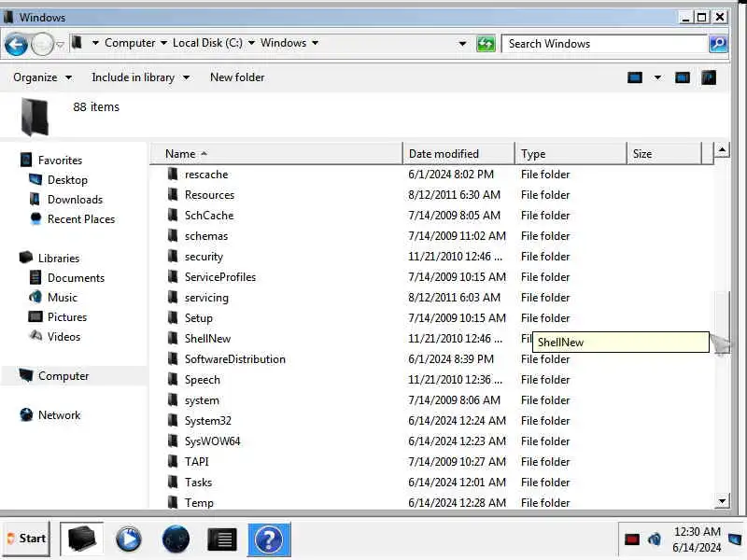Image resolution: width=747 pixels, height=560 pixels.
Task: Click the scrollbar down arrow
Action: click(x=722, y=501)
